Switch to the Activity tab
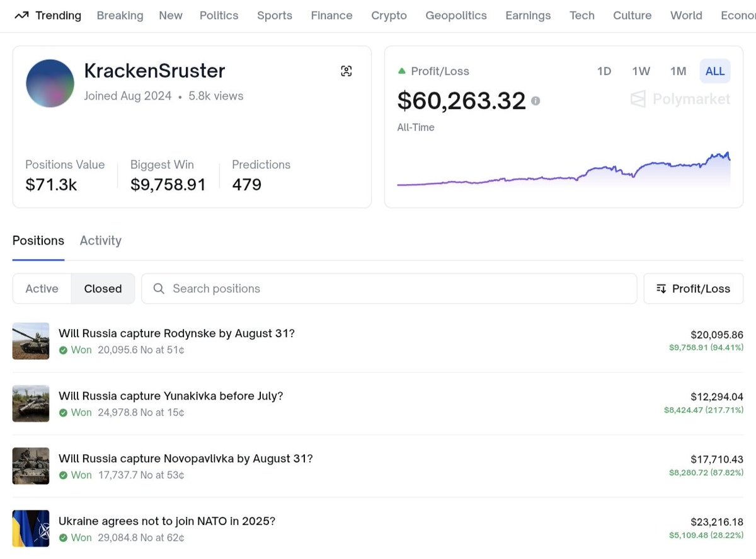Viewport: 756px width, 559px height. click(x=101, y=241)
